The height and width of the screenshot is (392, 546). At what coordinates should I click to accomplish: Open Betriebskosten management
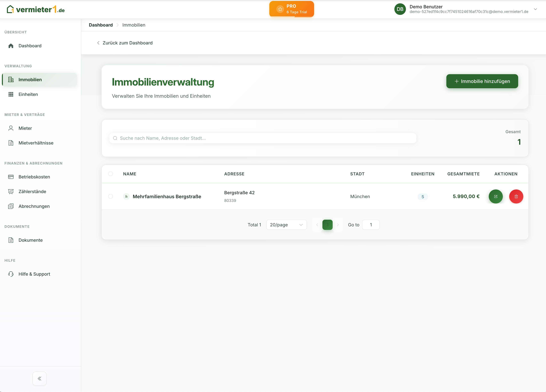coord(34,177)
